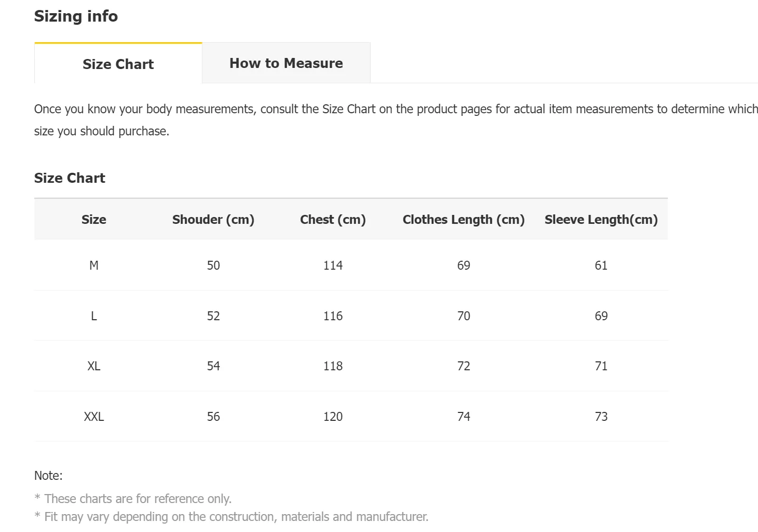Click the Chest (cm) column header

pyautogui.click(x=333, y=220)
